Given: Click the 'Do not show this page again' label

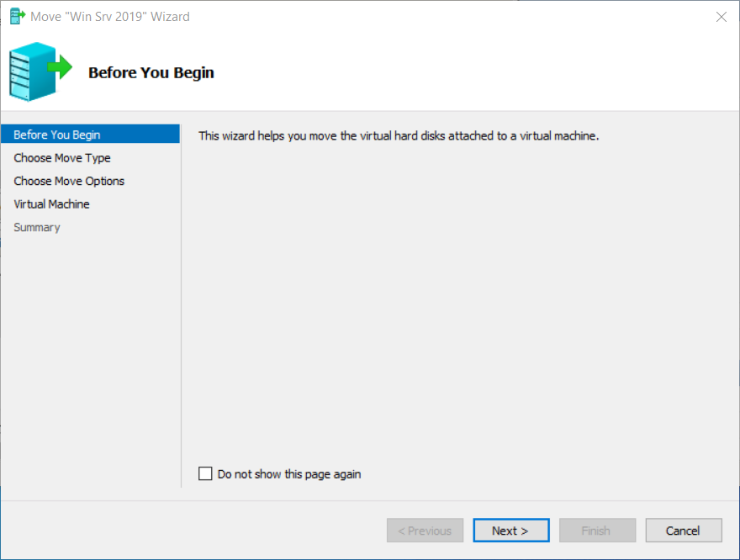Looking at the screenshot, I should pos(288,474).
